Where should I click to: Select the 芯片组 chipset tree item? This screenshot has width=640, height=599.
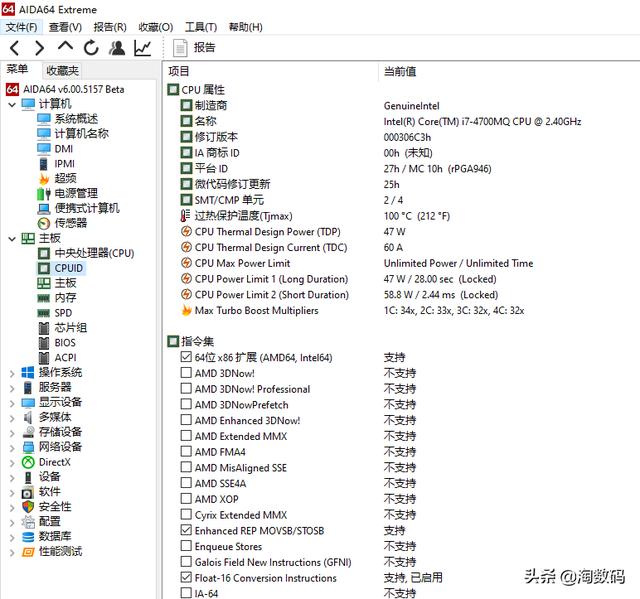pyautogui.click(x=71, y=328)
